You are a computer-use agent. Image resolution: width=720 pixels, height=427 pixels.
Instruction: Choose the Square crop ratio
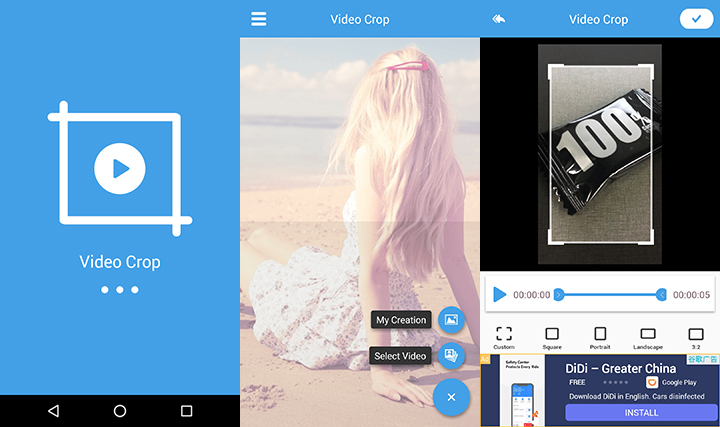tap(552, 337)
